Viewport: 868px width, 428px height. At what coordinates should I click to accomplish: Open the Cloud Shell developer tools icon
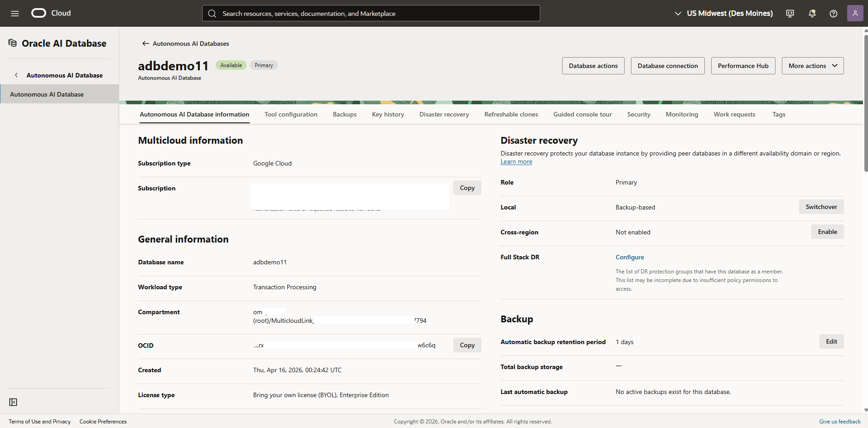[x=790, y=14]
